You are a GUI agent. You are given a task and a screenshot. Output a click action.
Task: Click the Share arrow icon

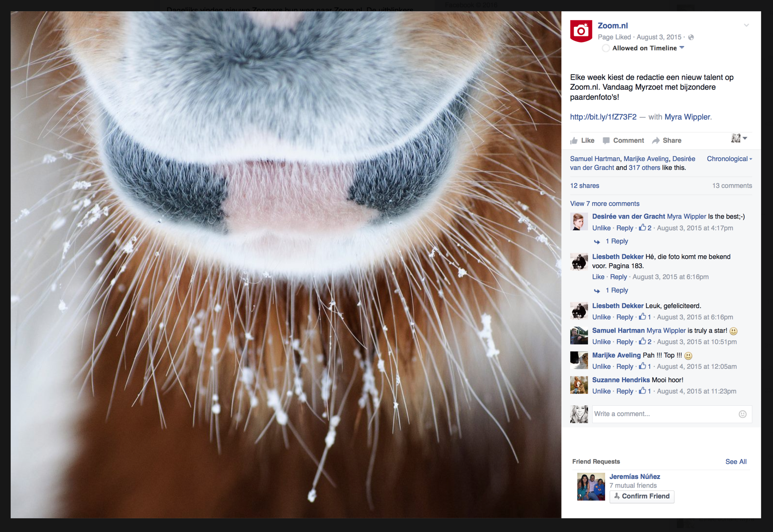pyautogui.click(x=656, y=141)
